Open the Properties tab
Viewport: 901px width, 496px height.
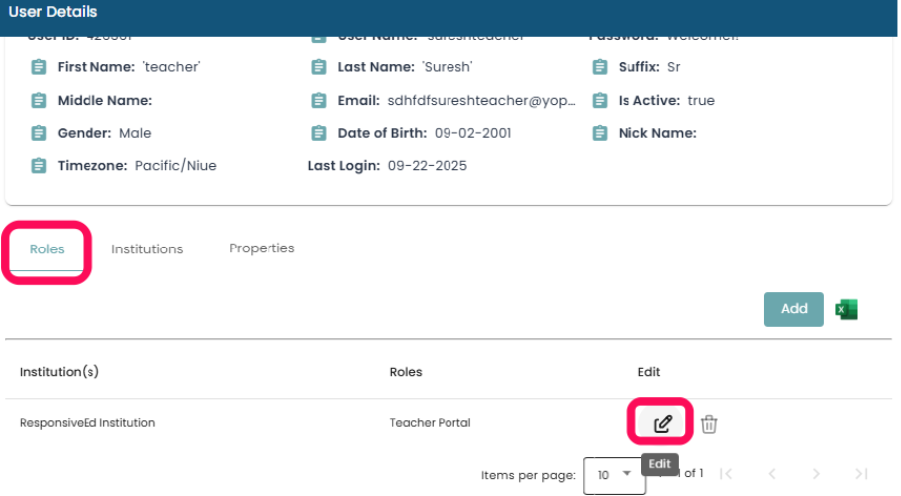(x=261, y=248)
